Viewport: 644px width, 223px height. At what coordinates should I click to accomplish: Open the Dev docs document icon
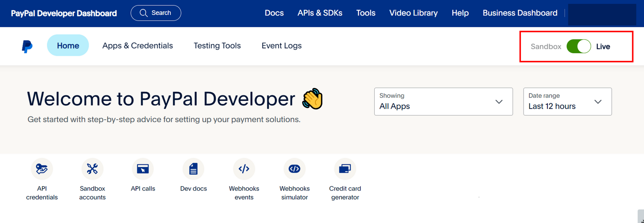pos(194,169)
